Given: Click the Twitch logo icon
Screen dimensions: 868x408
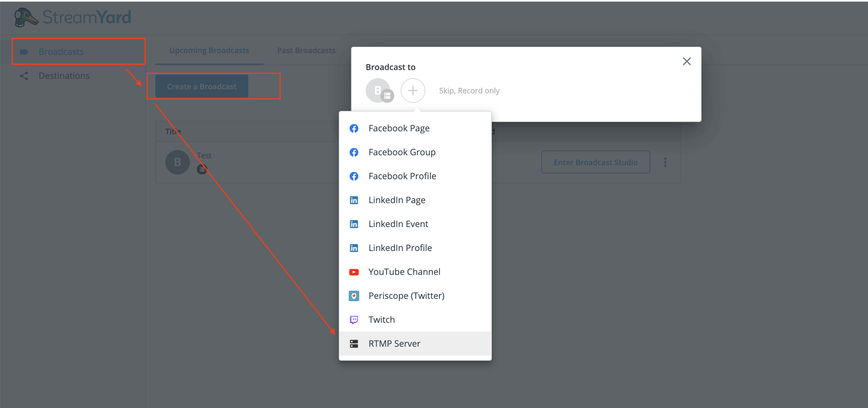Looking at the screenshot, I should click(x=354, y=320).
